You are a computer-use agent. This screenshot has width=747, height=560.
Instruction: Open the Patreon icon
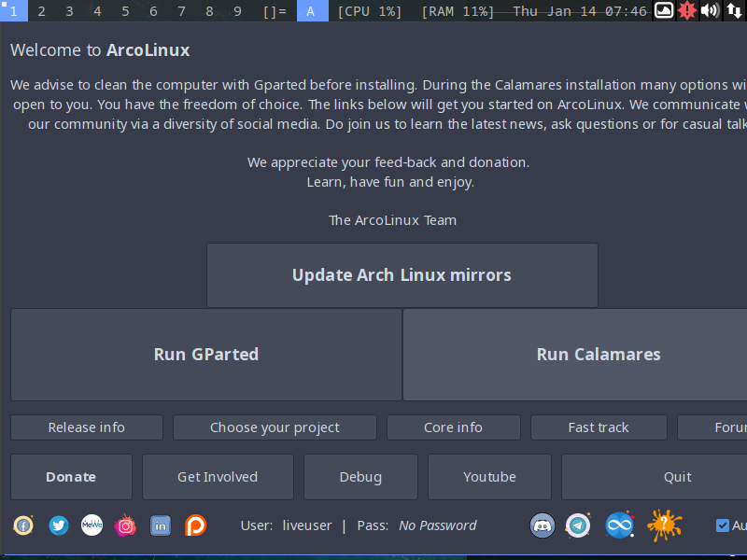tap(195, 525)
